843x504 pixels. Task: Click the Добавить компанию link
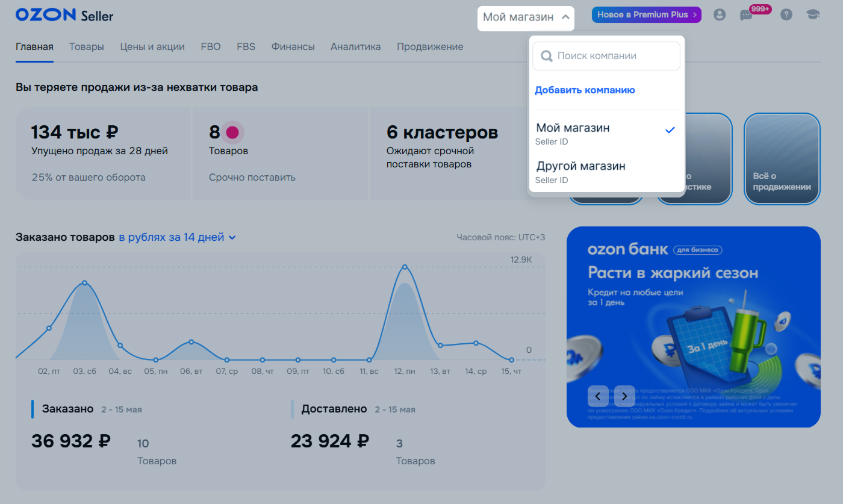pyautogui.click(x=585, y=90)
